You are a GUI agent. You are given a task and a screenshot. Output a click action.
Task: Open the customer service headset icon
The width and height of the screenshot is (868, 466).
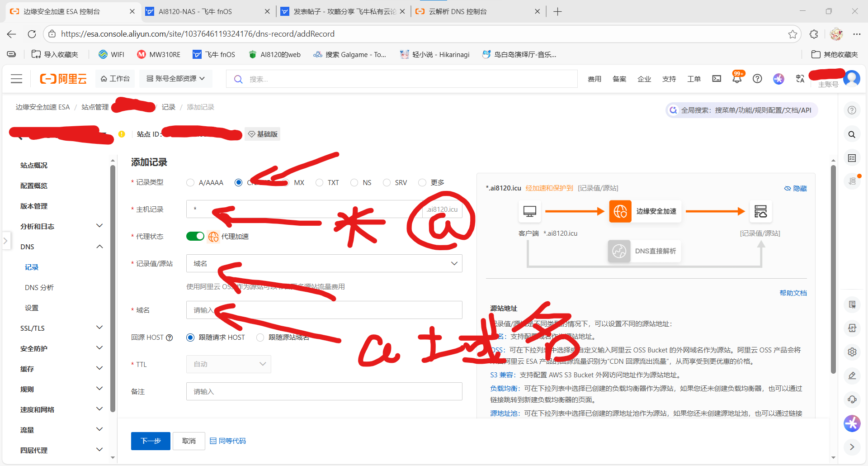[x=852, y=399]
